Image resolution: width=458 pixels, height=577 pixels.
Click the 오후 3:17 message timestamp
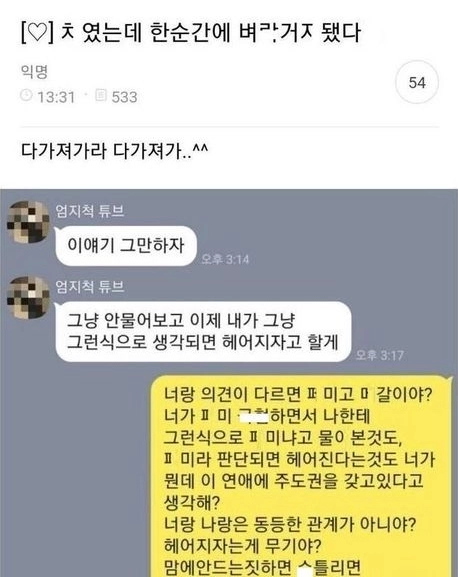(380, 355)
